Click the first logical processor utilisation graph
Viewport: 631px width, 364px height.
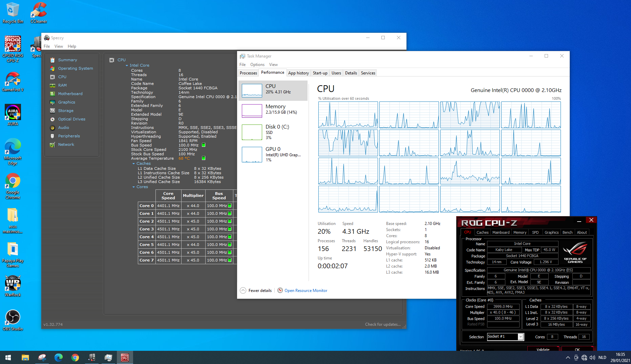[x=348, y=115]
